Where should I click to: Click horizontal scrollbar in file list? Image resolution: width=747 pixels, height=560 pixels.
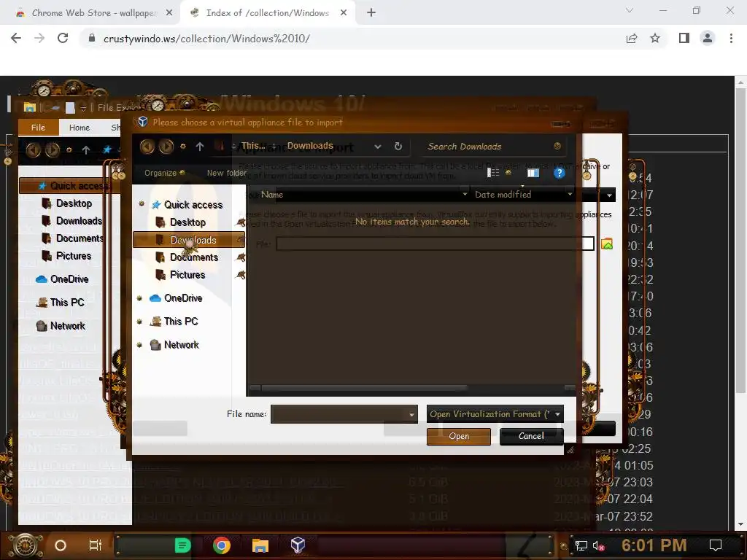(x=364, y=388)
